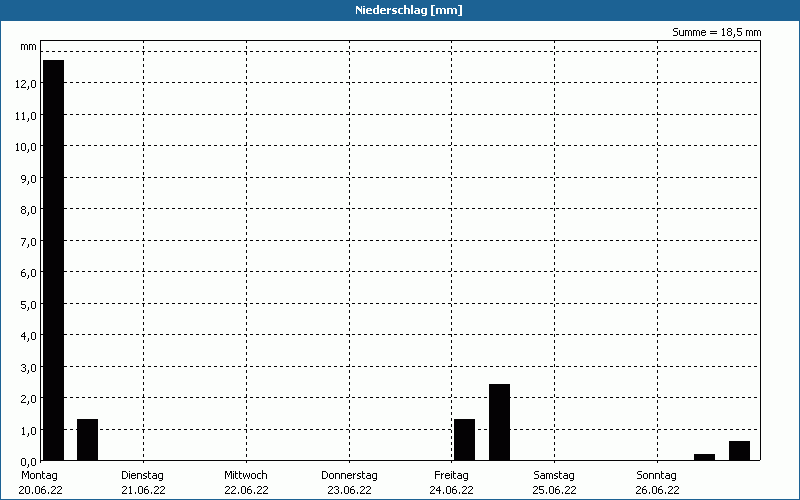Select the 3,0 y-axis value
Viewport: 800px width, 500px height.
click(29, 367)
